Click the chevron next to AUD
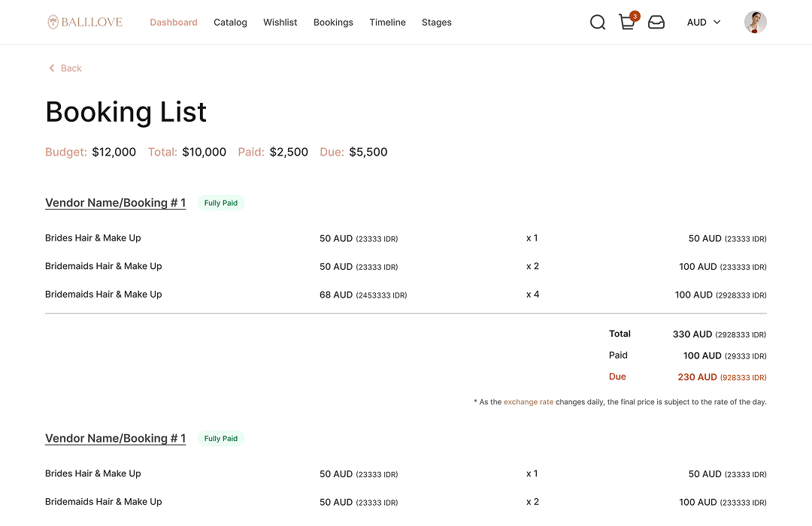 [717, 23]
